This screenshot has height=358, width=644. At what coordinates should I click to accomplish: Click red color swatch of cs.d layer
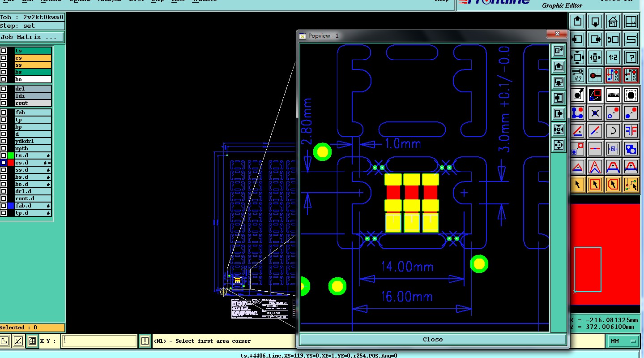11,163
